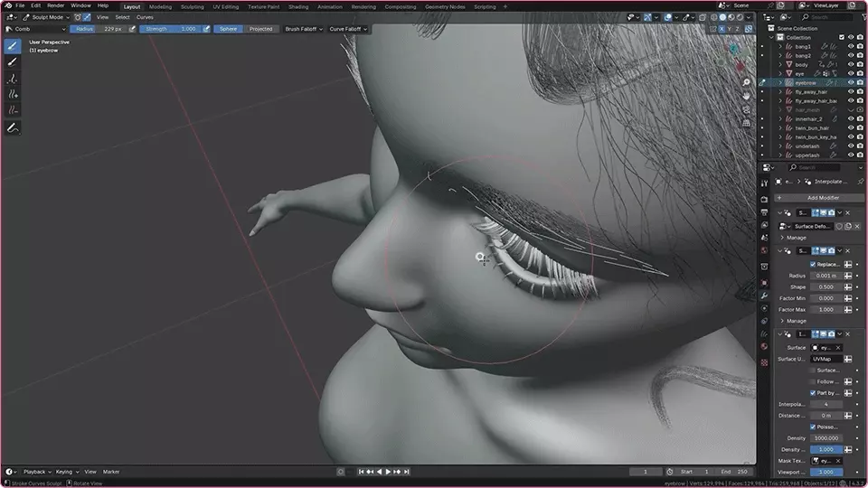The image size is (868, 488).
Task: Open the Comb brush selector dropdown
Action: click(x=35, y=29)
